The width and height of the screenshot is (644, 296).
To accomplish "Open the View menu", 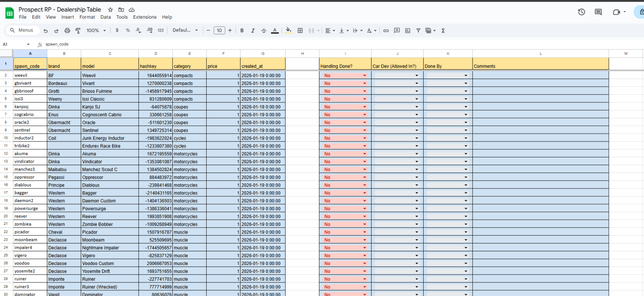I will coord(51,17).
